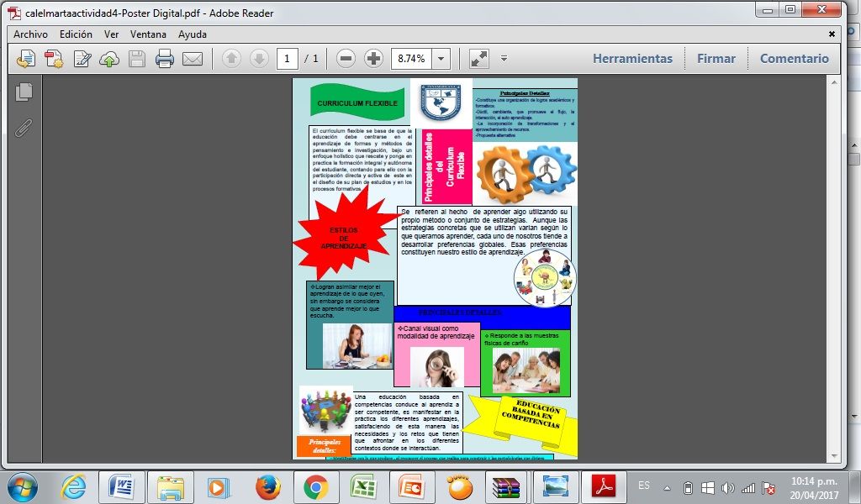Go to previous page arrow

coord(231,58)
